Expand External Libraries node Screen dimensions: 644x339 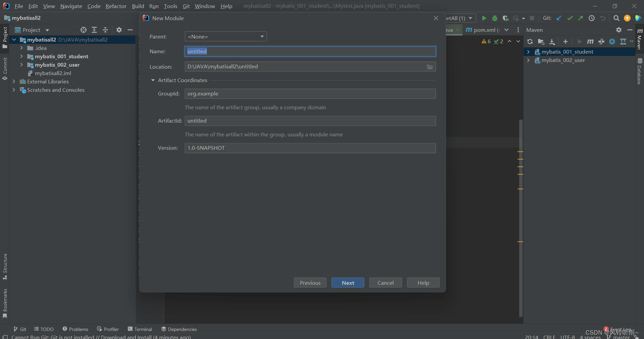(x=14, y=82)
